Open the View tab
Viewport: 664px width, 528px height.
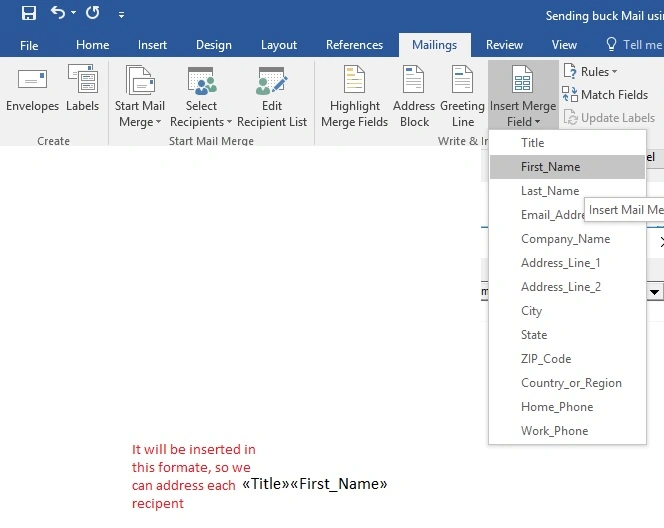point(564,45)
